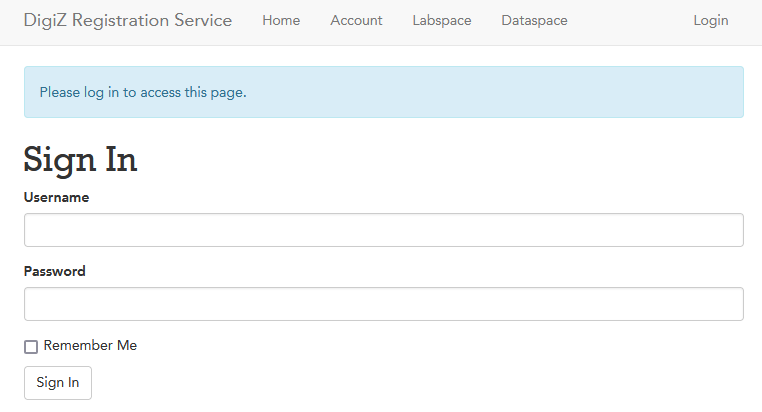The width and height of the screenshot is (762, 412).
Task: Click the 'access this page' alert text
Action: tap(192, 93)
